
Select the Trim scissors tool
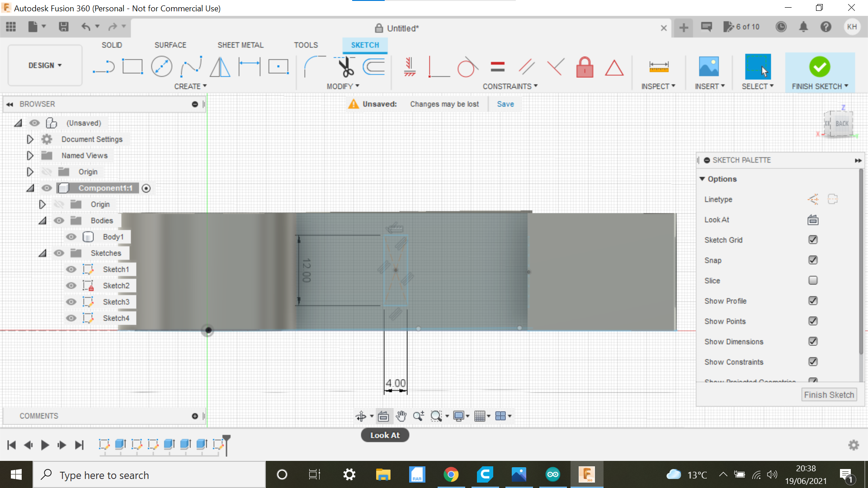tap(345, 67)
